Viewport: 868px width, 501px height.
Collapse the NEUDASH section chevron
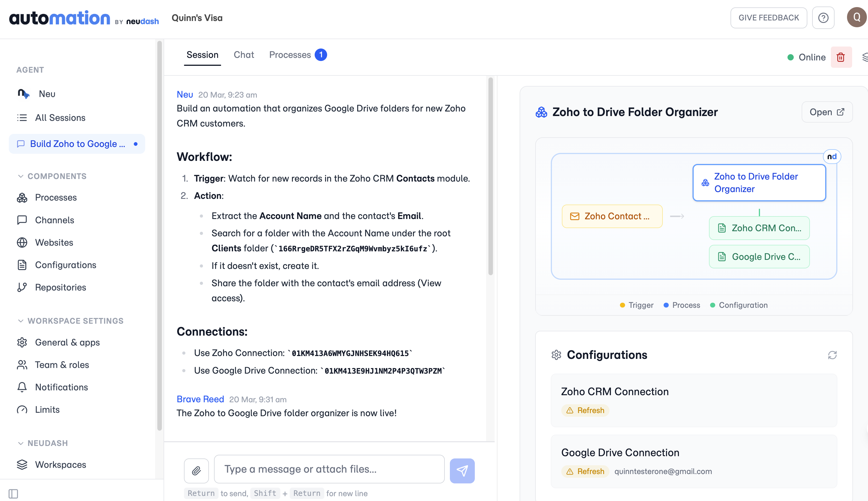pos(21,443)
